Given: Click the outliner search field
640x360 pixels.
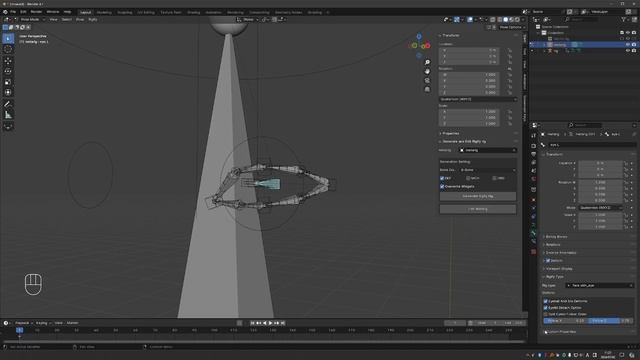Looking at the screenshot, I should click(x=583, y=19).
